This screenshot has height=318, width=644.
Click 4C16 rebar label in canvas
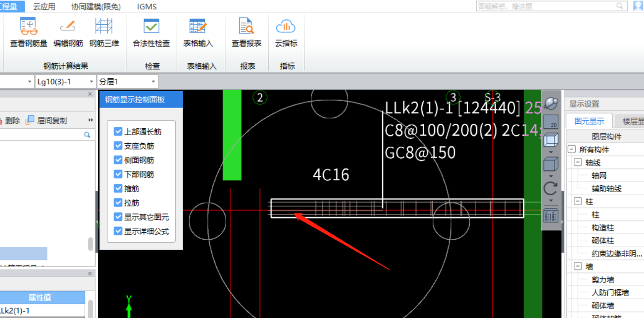(x=331, y=175)
